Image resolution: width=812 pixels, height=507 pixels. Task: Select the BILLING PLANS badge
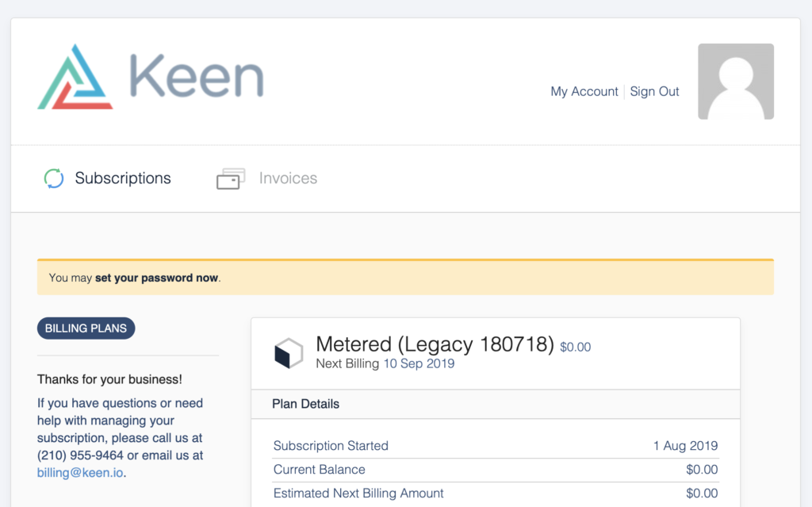[86, 328]
